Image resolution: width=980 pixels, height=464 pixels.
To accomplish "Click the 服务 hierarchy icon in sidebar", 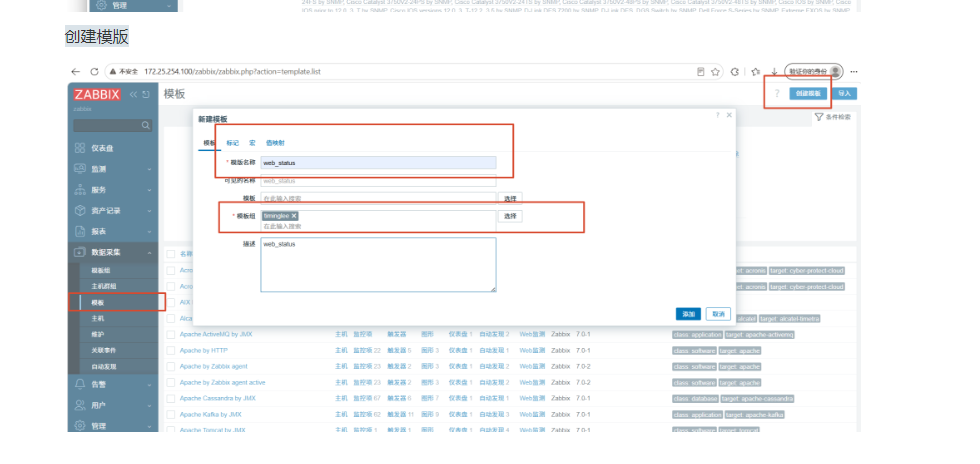I will (79, 189).
